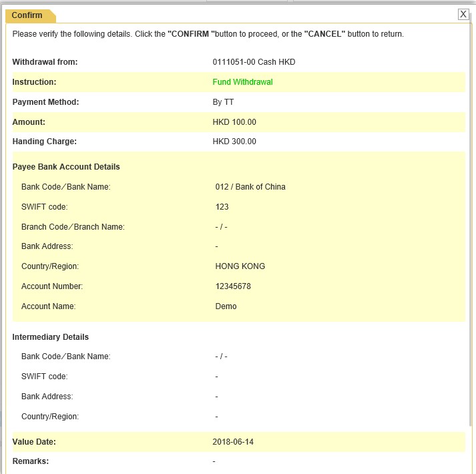
Task: Click the Value Date label
Action: click(x=34, y=442)
